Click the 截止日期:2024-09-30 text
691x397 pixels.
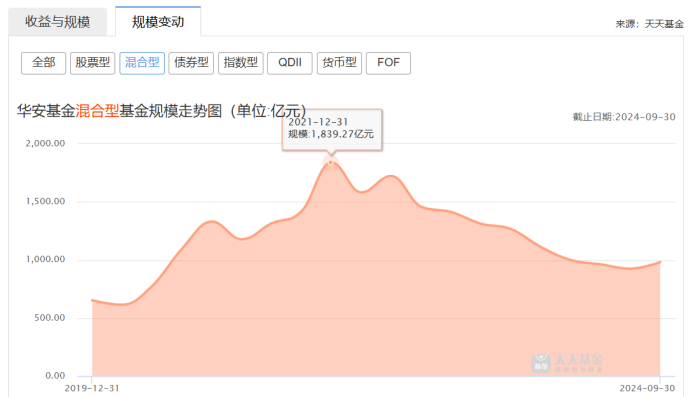624,117
